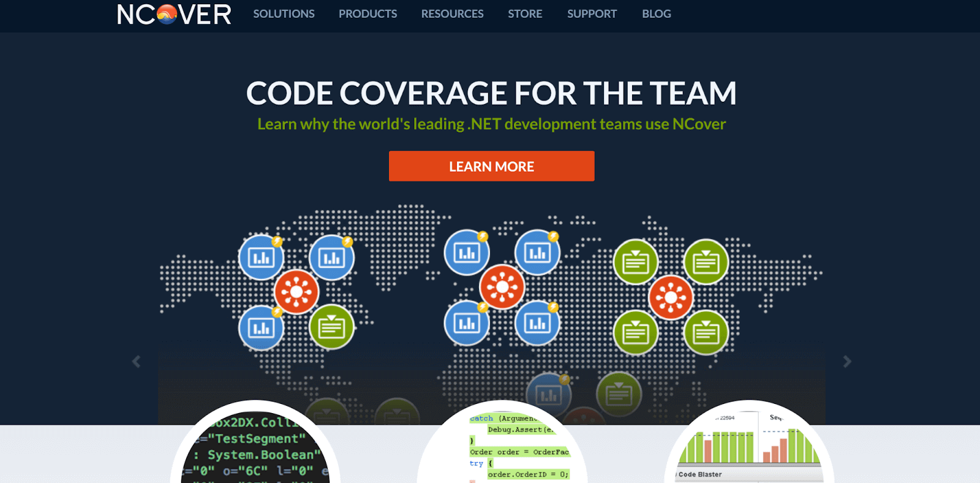Select the top-left blue chart icon of the middle cluster
The image size is (980, 483).
[x=467, y=252]
